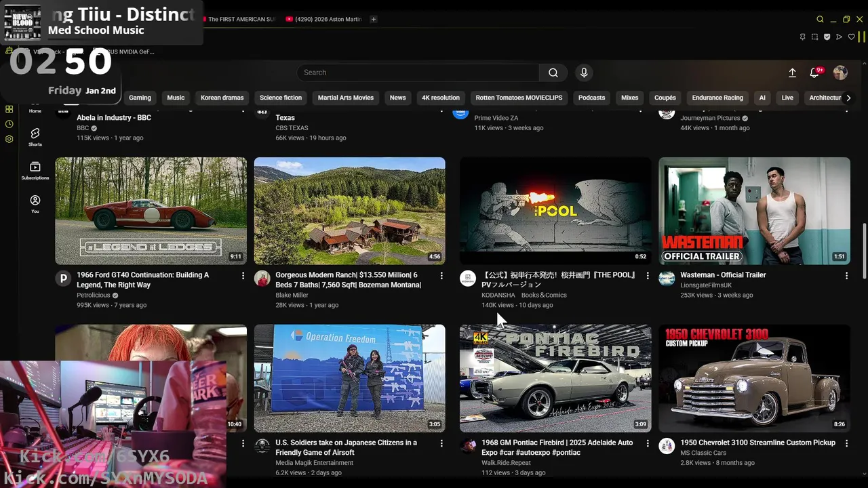
Task: Open options for Gorgeous Modern Ranch video
Action: point(441,275)
